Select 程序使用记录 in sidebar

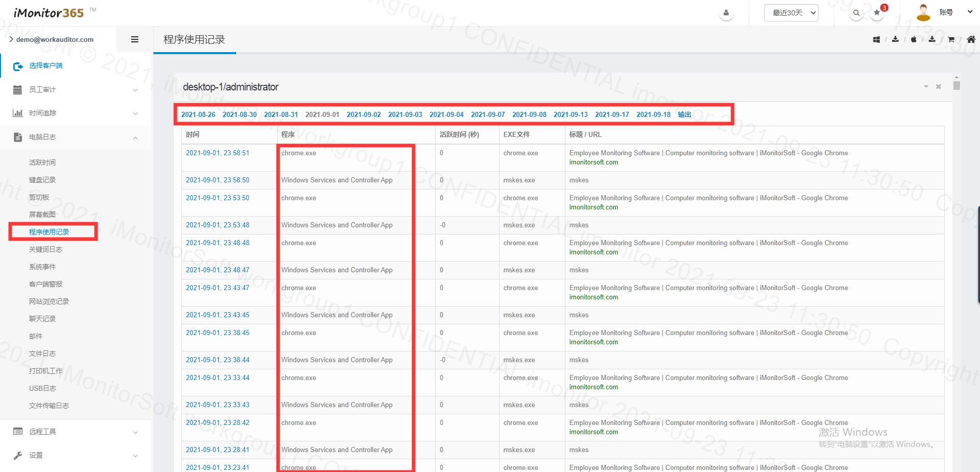49,232
